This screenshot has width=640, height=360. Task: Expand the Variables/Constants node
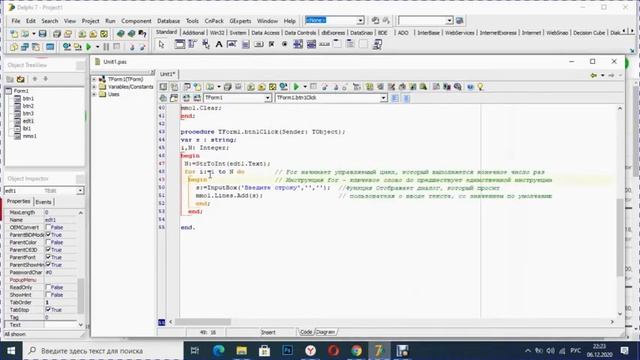coord(94,87)
